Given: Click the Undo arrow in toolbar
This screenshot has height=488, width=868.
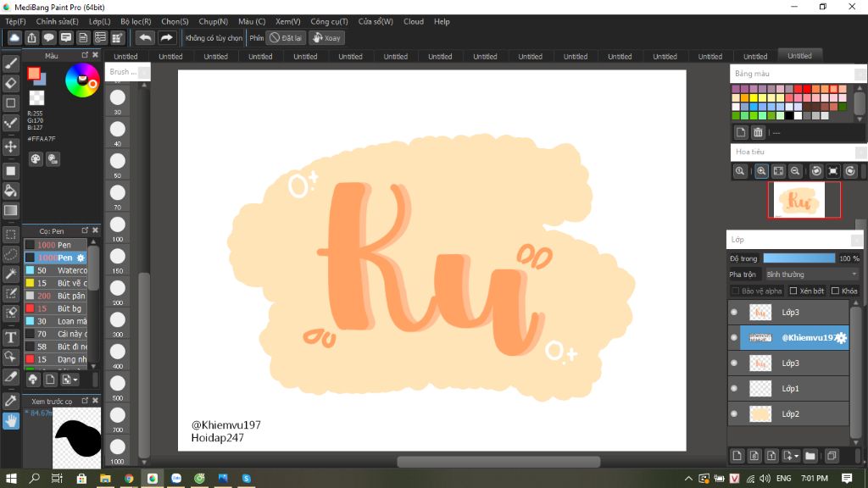Looking at the screenshot, I should point(145,37).
